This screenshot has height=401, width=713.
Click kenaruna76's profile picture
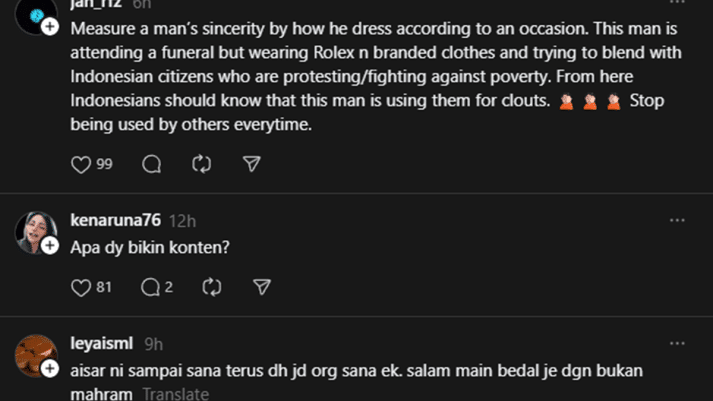[33, 232]
